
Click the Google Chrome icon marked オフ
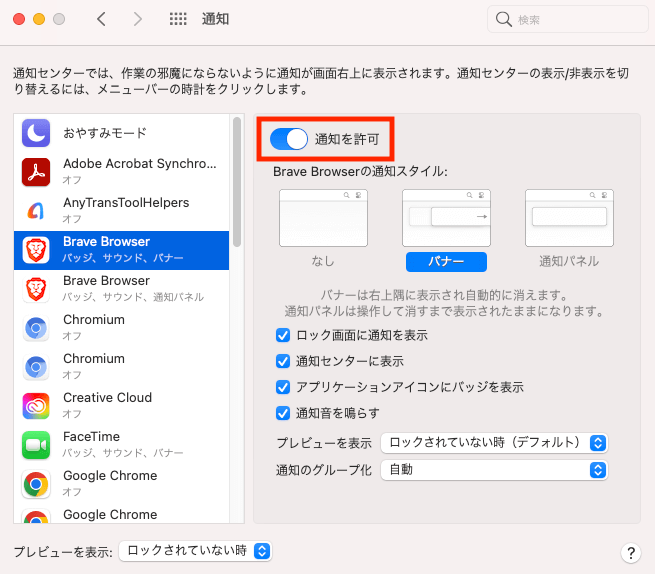click(36, 484)
